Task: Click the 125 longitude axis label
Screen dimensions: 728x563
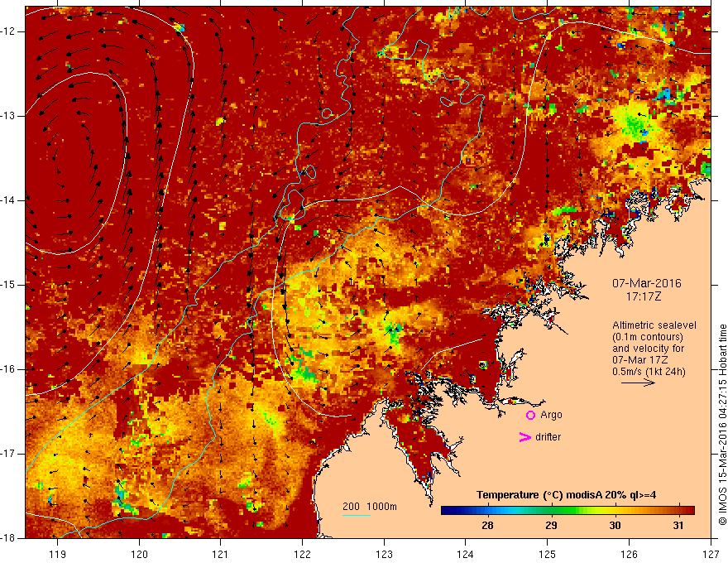Action: click(548, 554)
